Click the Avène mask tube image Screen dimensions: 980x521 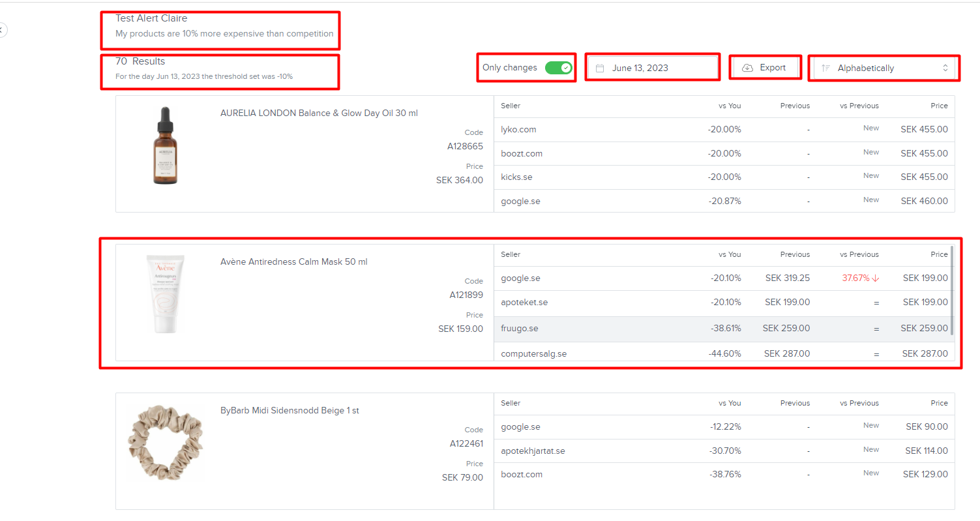(x=164, y=293)
